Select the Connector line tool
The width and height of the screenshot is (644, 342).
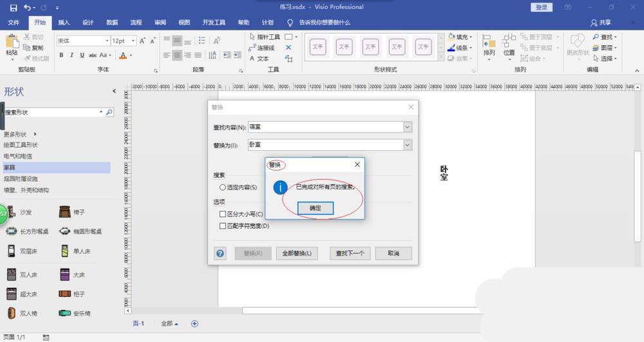pyautogui.click(x=261, y=48)
